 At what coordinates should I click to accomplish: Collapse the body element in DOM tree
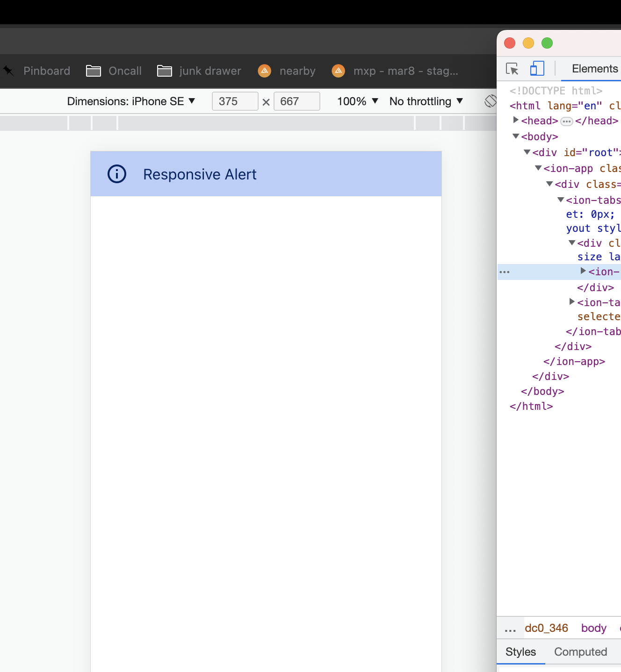(x=516, y=136)
